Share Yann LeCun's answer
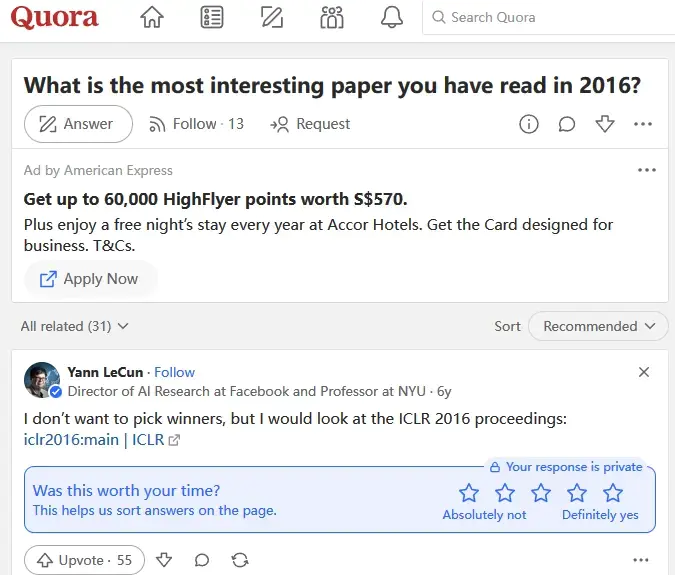 (240, 560)
